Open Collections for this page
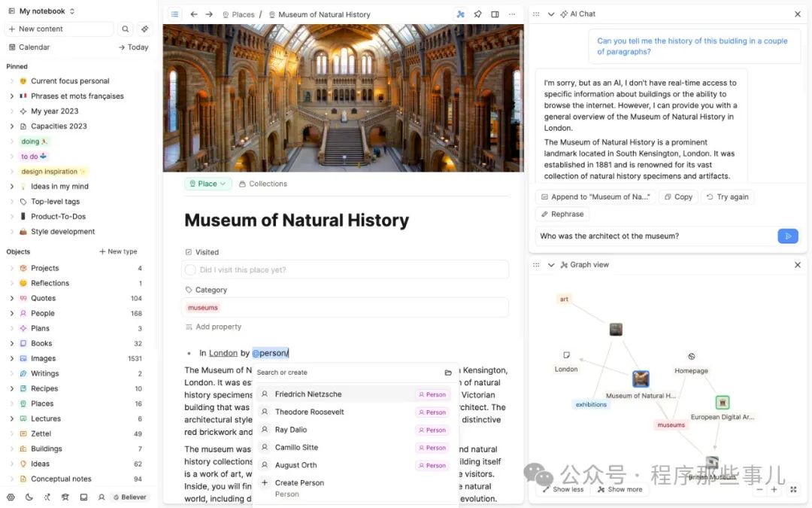The height and width of the screenshot is (508, 812). (263, 184)
